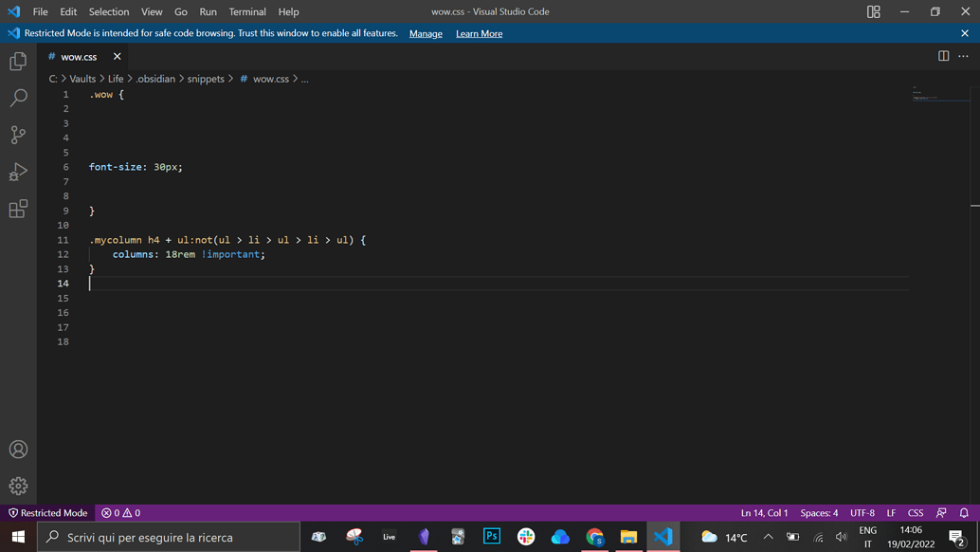
Task: Split the editor with the split icon
Action: (x=943, y=56)
